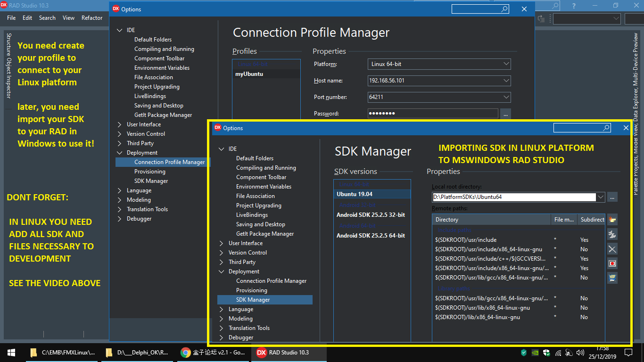This screenshot has height=362, width=644.
Task: Open the Refactor menu
Action: coord(92,18)
